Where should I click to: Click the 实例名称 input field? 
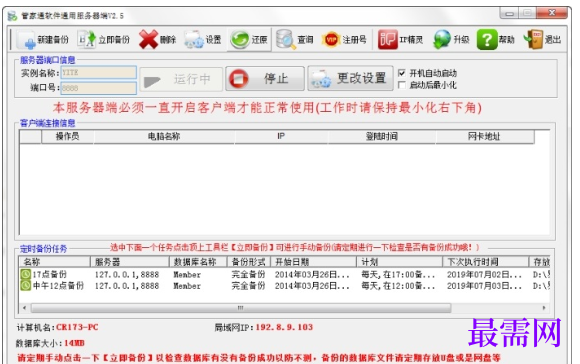coord(98,73)
